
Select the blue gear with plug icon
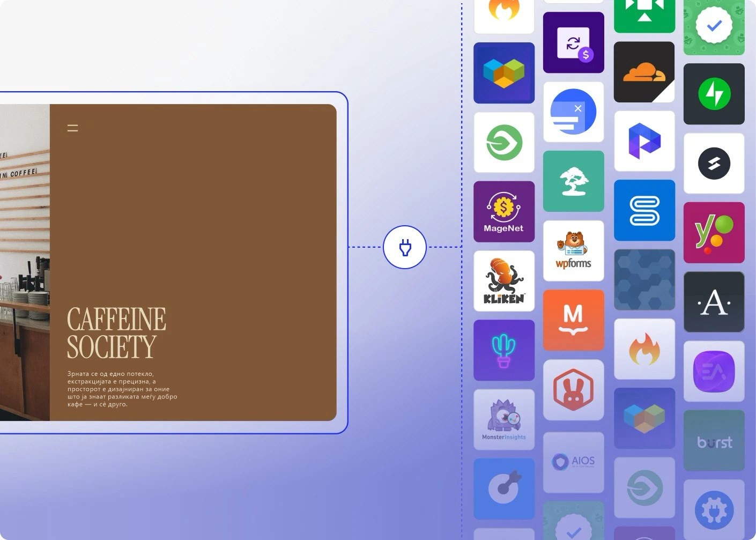coord(714,510)
